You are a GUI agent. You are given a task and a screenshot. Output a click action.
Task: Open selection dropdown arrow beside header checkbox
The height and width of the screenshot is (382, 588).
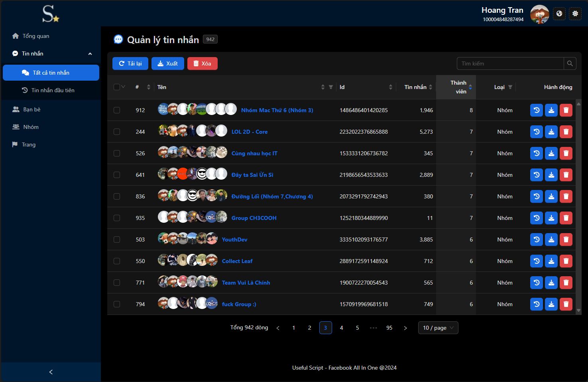123,87
